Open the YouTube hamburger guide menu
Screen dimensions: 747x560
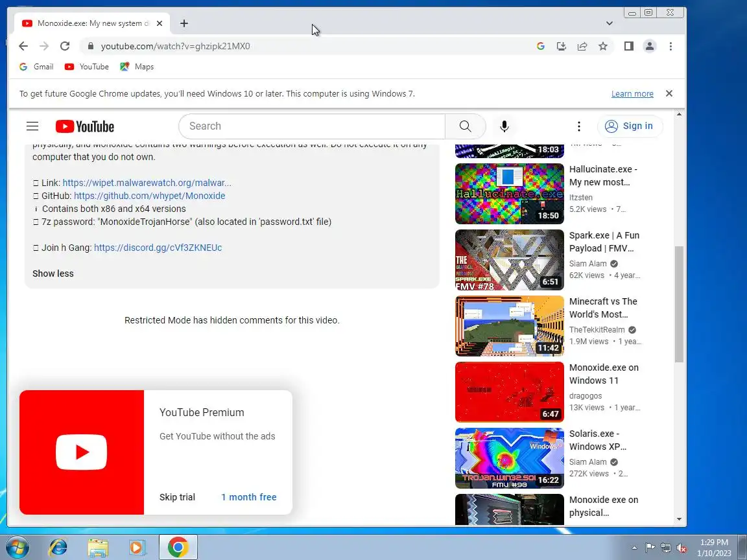coord(32,126)
